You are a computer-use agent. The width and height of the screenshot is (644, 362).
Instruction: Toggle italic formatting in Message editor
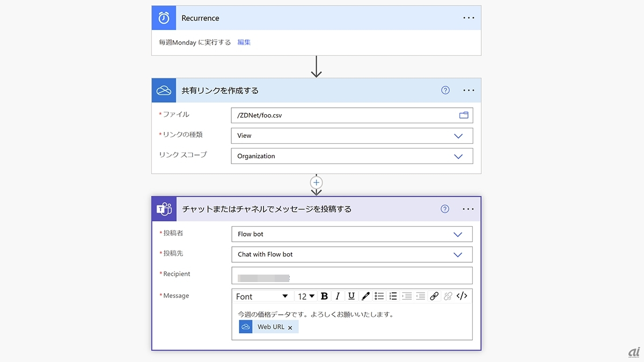click(338, 296)
